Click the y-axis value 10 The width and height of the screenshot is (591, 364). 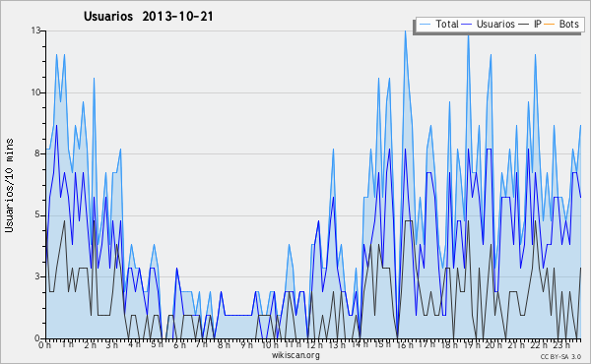pyautogui.click(x=35, y=92)
